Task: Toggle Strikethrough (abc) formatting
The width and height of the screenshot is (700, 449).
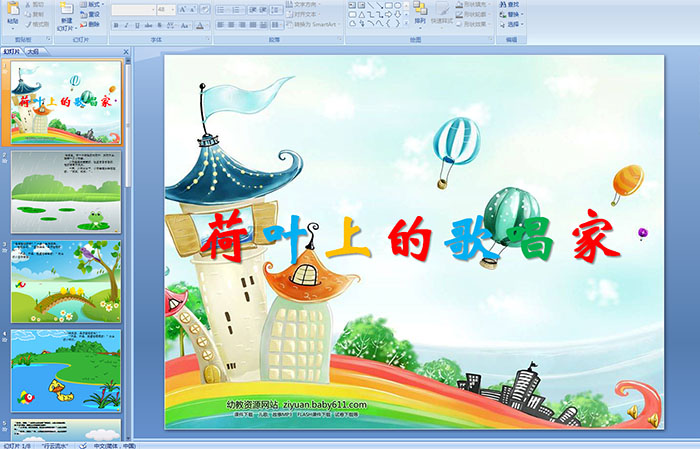Action: tap(148, 25)
